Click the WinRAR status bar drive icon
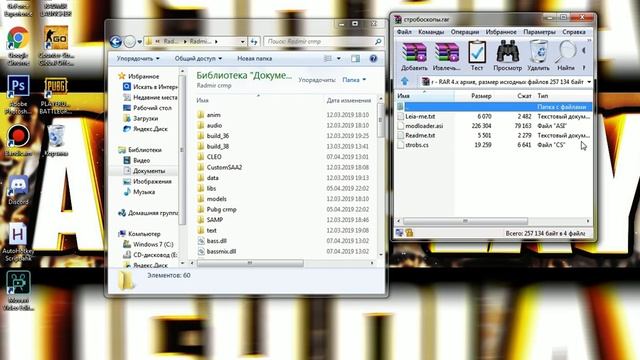The height and width of the screenshot is (360, 640). coord(399,233)
